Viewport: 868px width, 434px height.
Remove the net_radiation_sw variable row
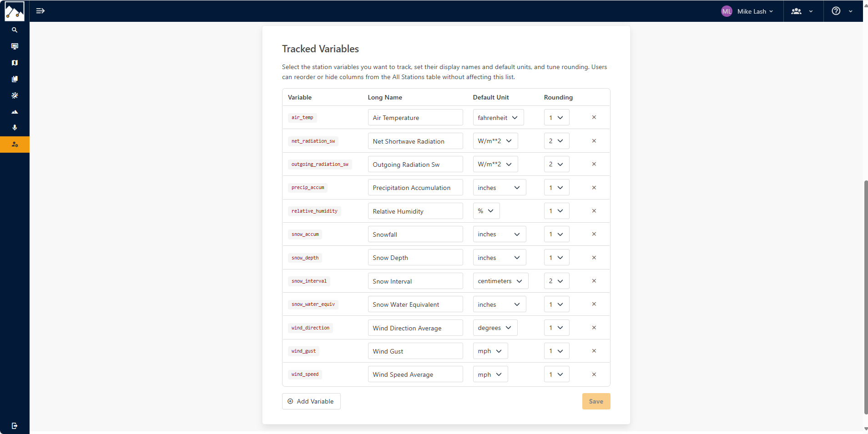[594, 141]
